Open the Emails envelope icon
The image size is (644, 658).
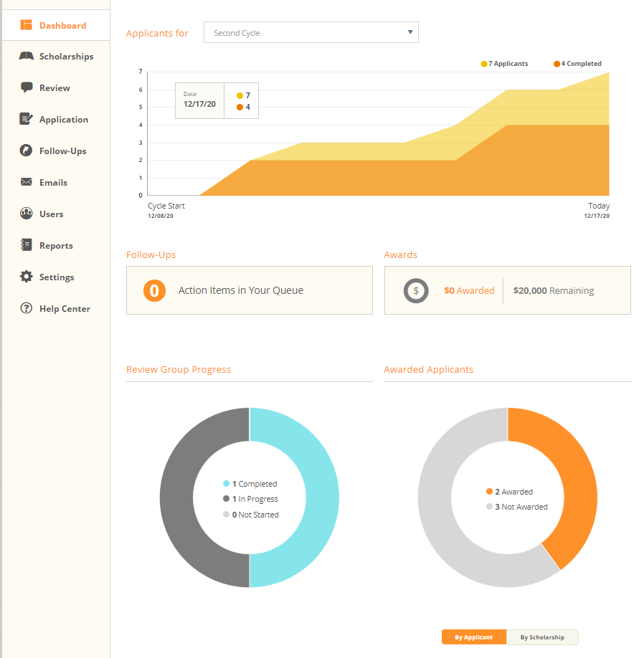coord(27,182)
